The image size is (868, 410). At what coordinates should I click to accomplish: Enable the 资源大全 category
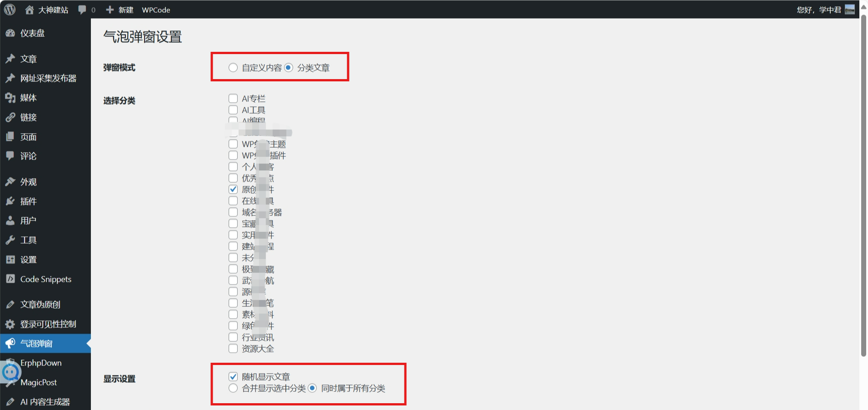pyautogui.click(x=233, y=348)
